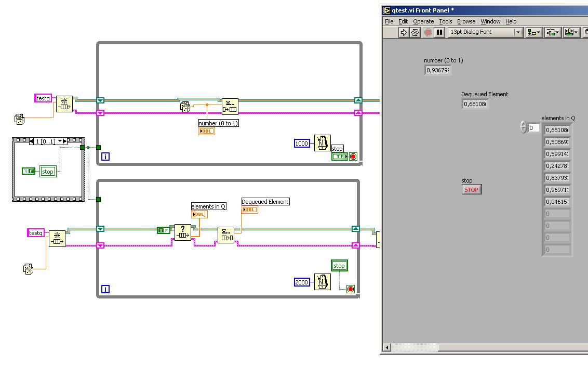This screenshot has width=588, height=377.
Task: Open the Window menu
Action: [490, 21]
